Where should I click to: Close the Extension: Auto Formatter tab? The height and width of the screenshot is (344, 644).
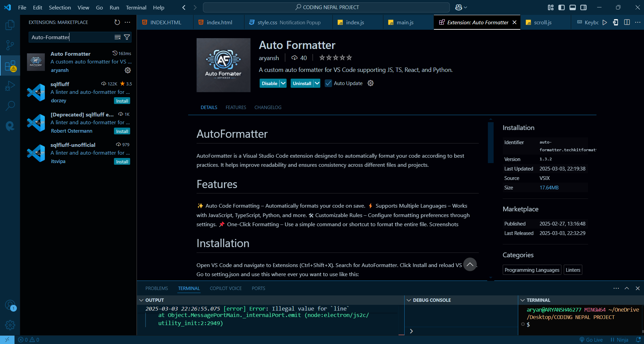pos(515,22)
